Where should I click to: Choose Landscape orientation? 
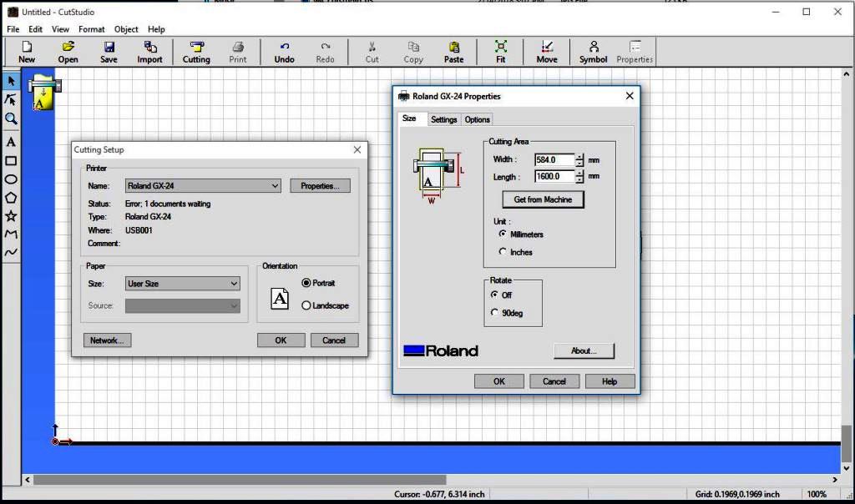tap(306, 305)
